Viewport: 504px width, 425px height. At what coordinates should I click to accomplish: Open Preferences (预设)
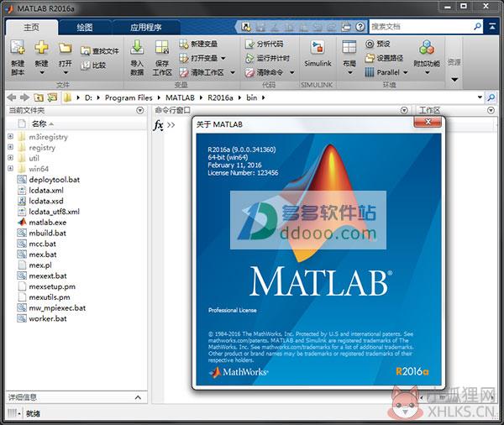click(x=378, y=44)
